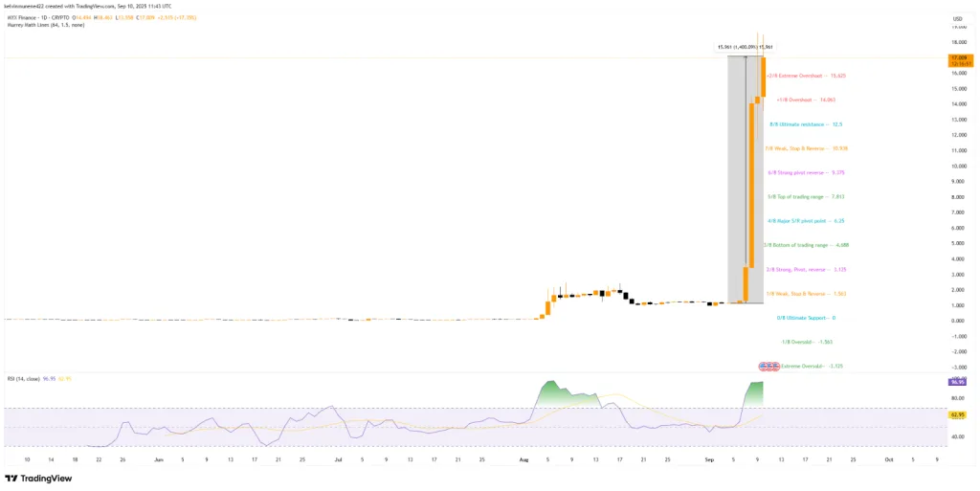
Task: Click the 'Jun' label on the time axis
Action: (159, 459)
